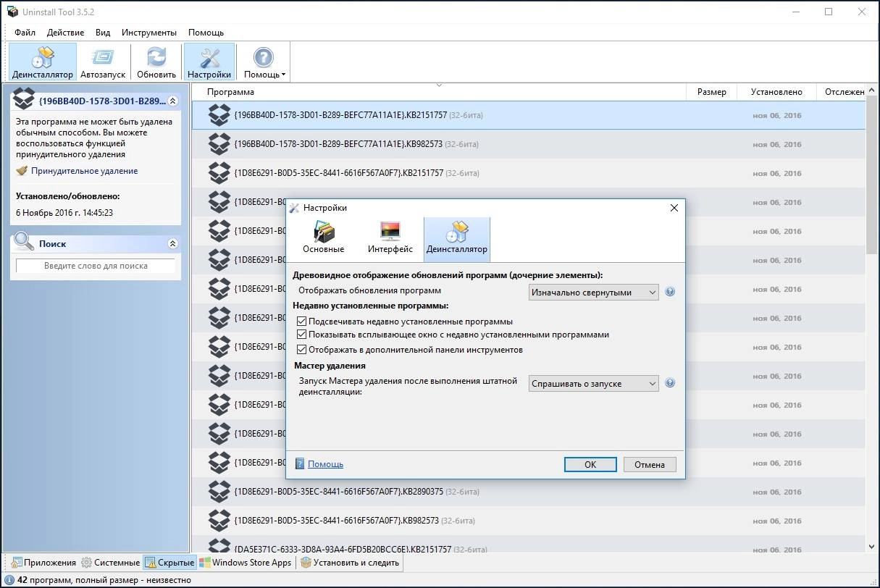This screenshot has width=880, height=588.
Task: Click help icon beside Спрашивать о запуске dropdown
Action: [670, 383]
